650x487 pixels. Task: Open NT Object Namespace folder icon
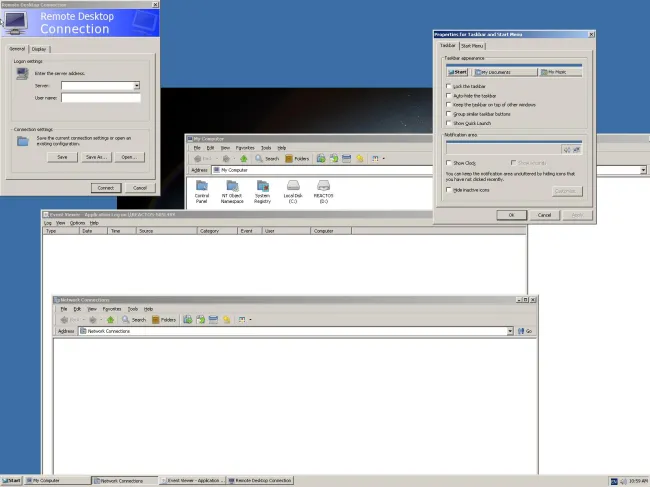pos(232,191)
